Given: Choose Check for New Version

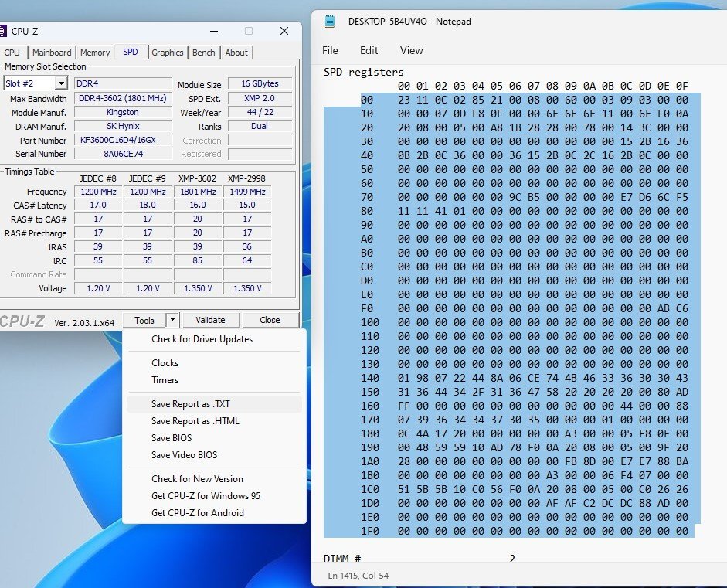Looking at the screenshot, I should (214, 478).
